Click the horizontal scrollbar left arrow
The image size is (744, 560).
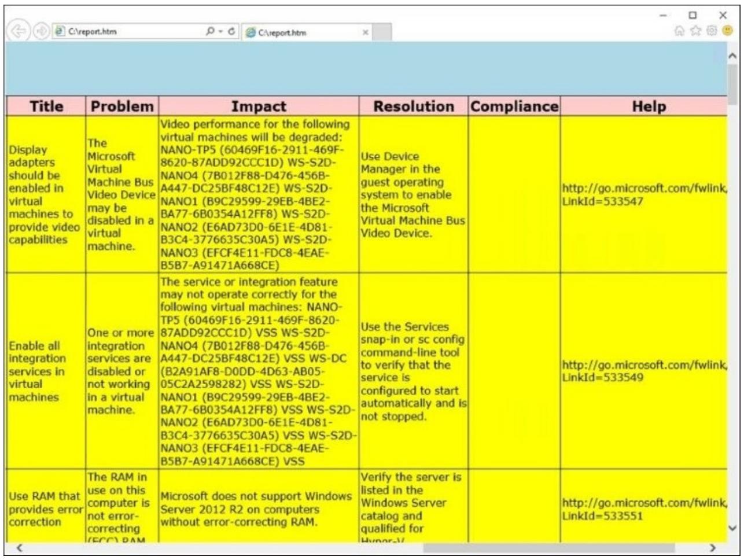19,547
